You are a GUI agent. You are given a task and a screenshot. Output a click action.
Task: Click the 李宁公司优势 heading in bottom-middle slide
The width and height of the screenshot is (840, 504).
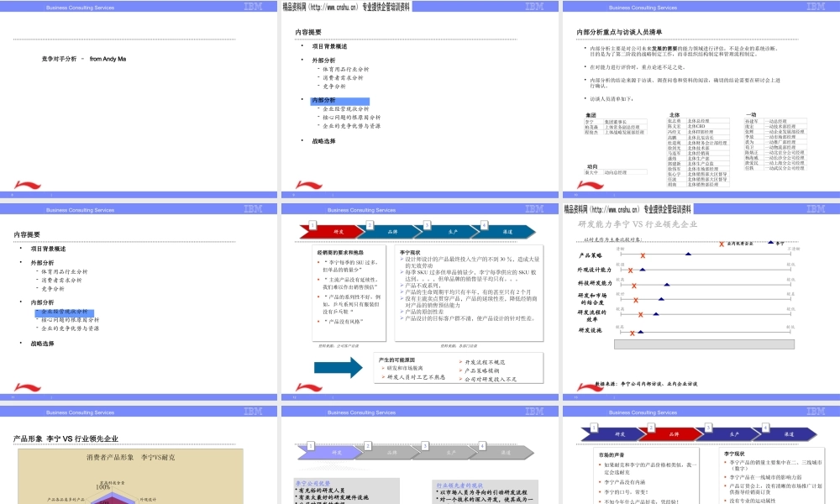coord(312,484)
